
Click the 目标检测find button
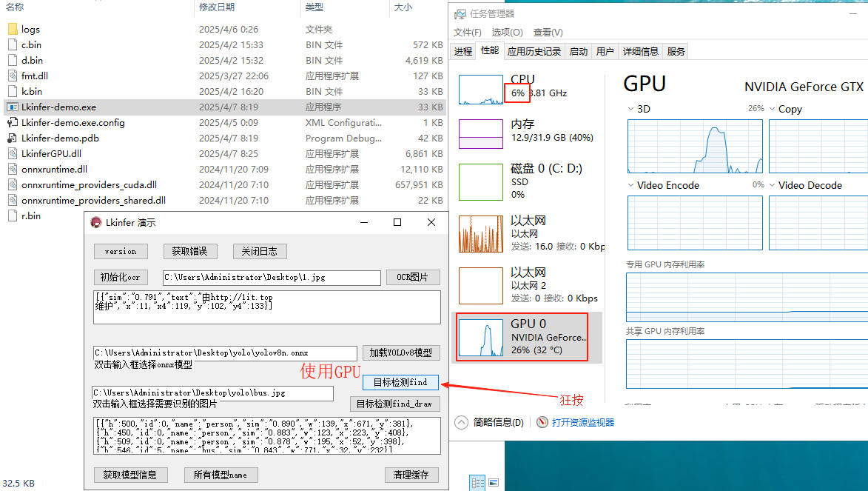point(401,382)
